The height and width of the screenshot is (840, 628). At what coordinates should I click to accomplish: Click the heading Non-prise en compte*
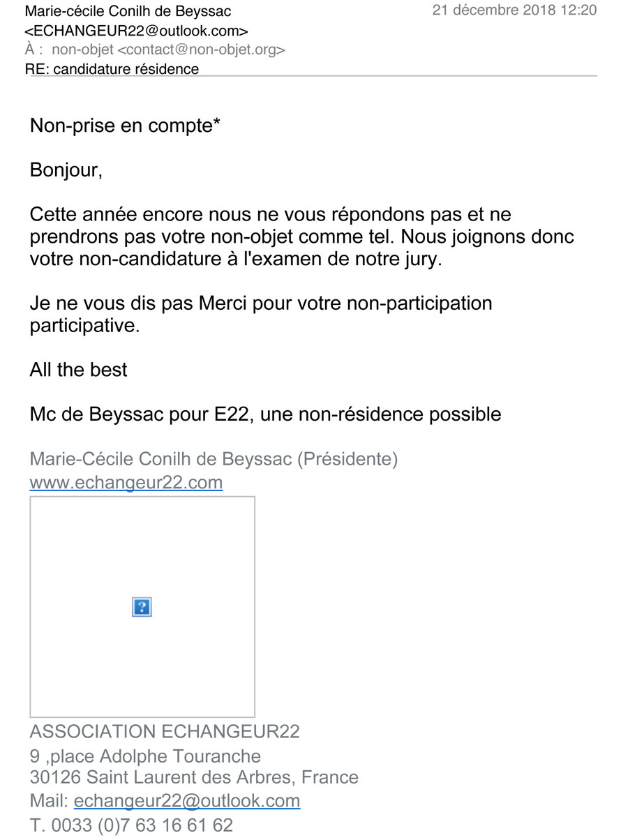click(126, 126)
